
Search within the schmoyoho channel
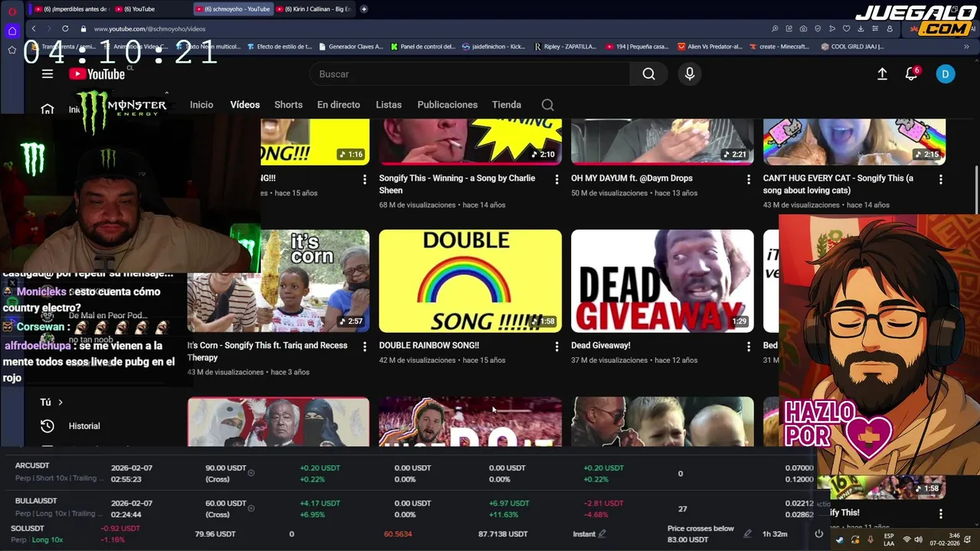547,105
